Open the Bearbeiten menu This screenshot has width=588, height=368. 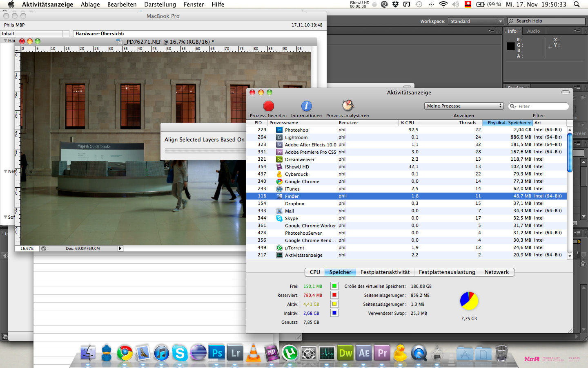[122, 4]
